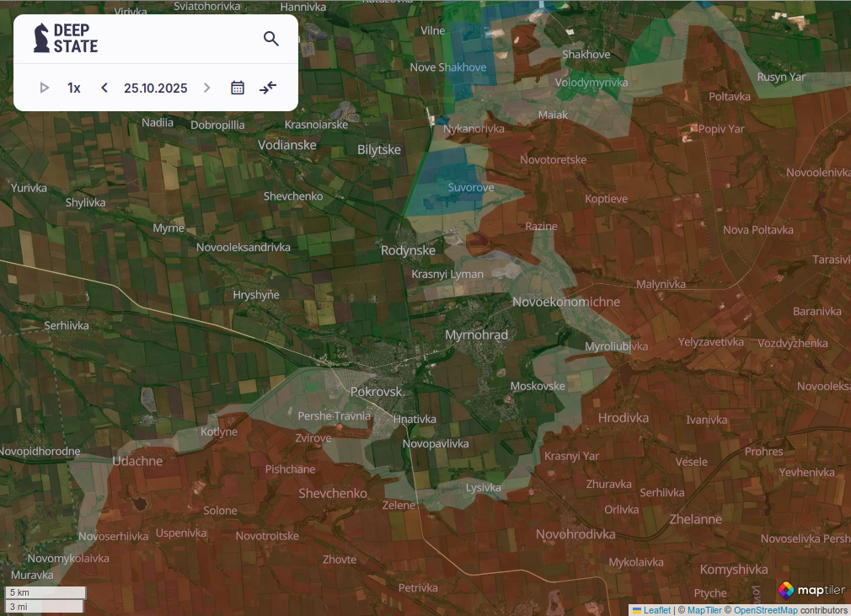Open the MapTiler attribution link
This screenshot has height=616, width=851.
pyautogui.click(x=704, y=610)
